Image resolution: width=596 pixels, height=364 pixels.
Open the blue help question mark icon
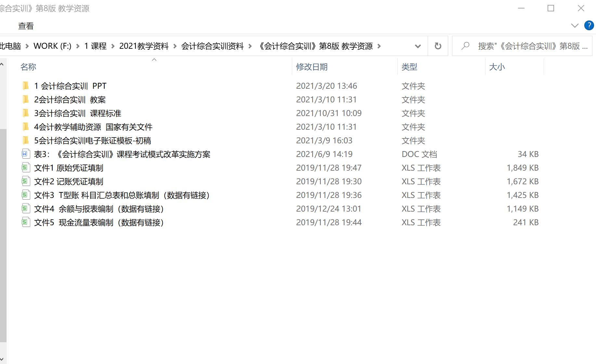tap(589, 25)
